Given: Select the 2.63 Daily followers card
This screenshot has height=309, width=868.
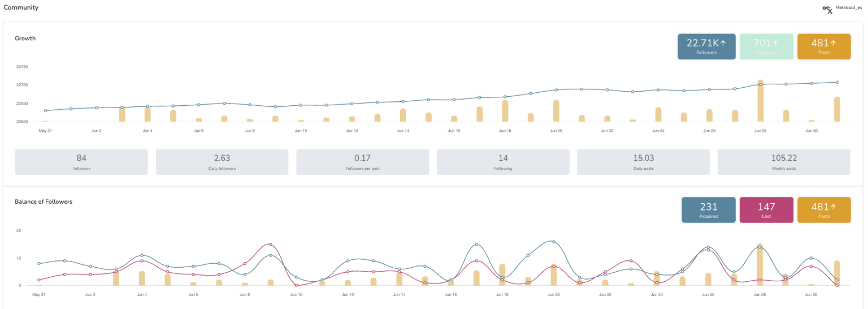Looking at the screenshot, I should click(222, 162).
